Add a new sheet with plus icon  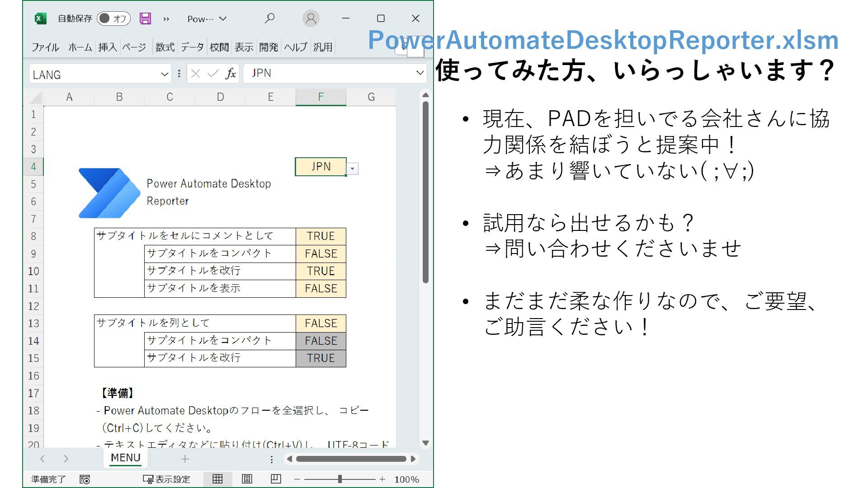[185, 459]
